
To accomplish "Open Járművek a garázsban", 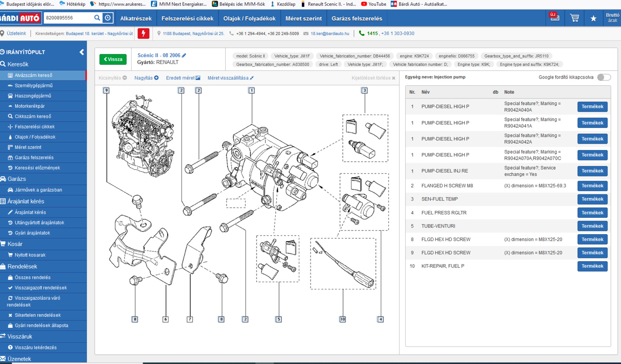I will pos(43,190).
